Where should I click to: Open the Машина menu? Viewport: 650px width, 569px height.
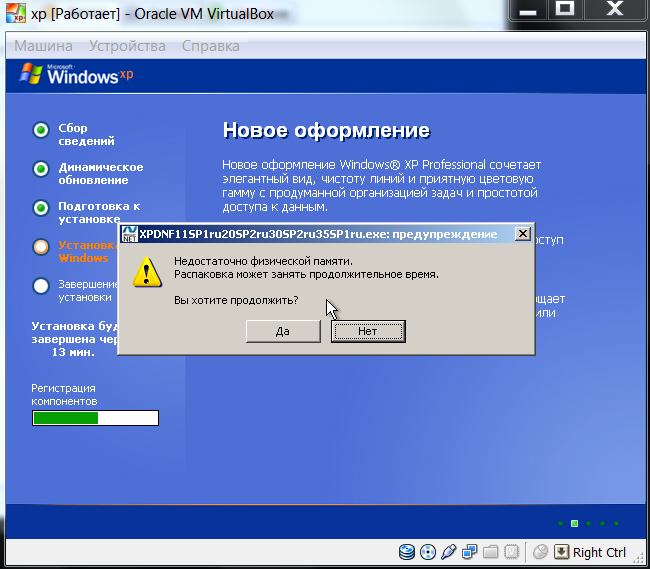click(43, 46)
